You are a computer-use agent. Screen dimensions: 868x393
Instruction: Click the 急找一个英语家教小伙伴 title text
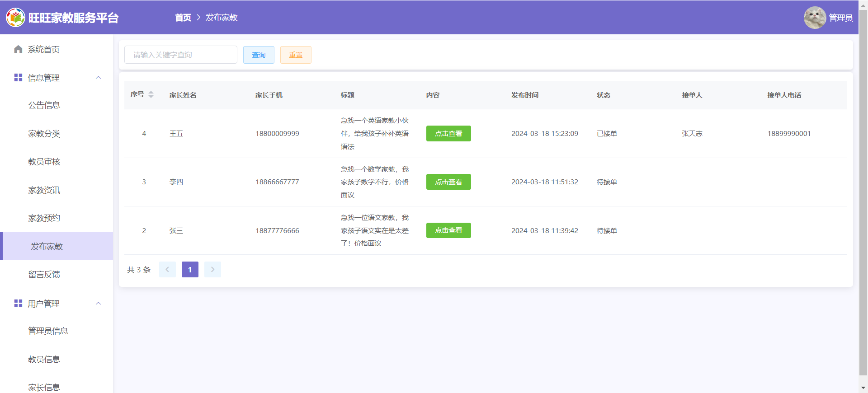click(375, 134)
